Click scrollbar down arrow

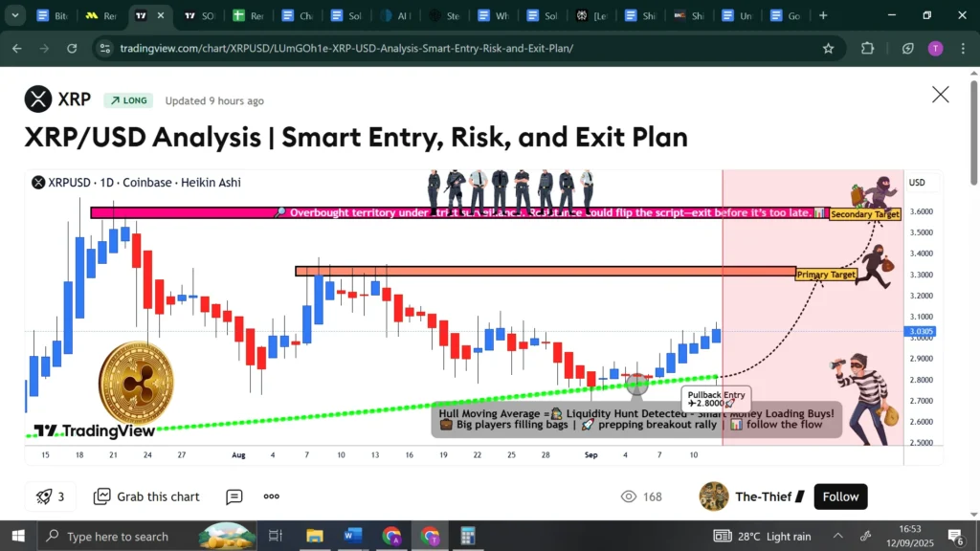tap(973, 515)
